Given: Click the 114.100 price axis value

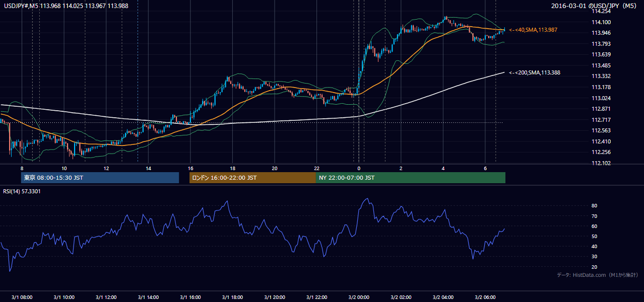Looking at the screenshot, I should tap(602, 22).
